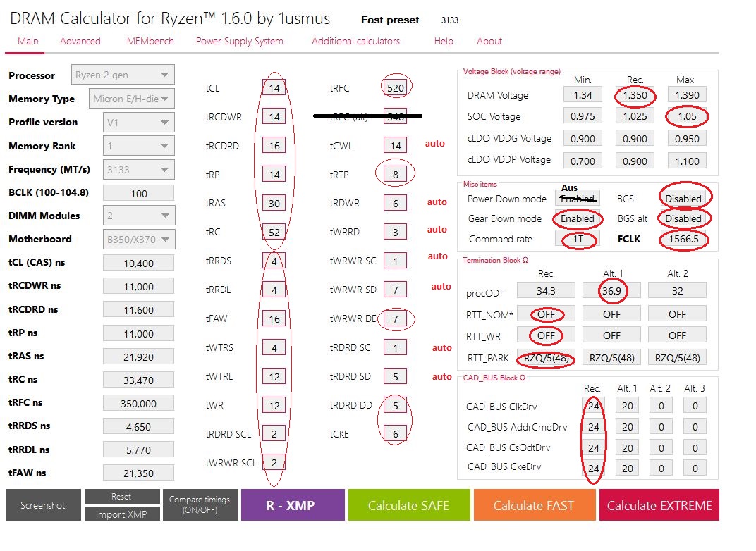Image resolution: width=756 pixels, height=551 pixels.
Task: Click the FCLK value 1566.5
Action: (683, 239)
